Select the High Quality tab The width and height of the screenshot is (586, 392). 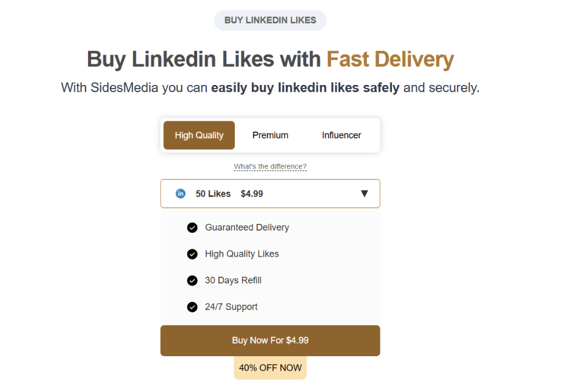tap(199, 135)
